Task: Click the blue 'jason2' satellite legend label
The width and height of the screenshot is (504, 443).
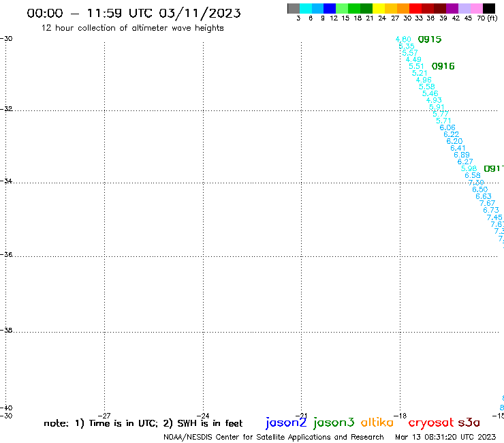Action: [286, 423]
